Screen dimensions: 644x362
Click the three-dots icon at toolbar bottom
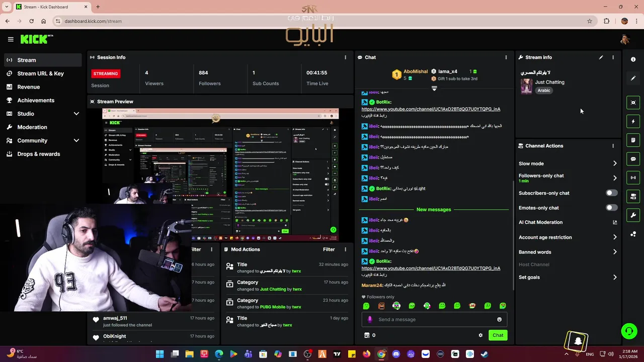(x=633, y=234)
